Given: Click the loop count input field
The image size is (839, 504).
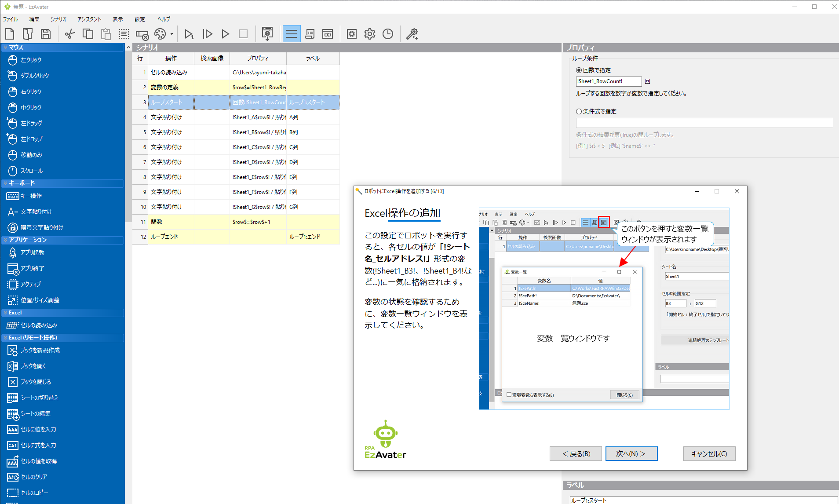Looking at the screenshot, I should (x=608, y=81).
